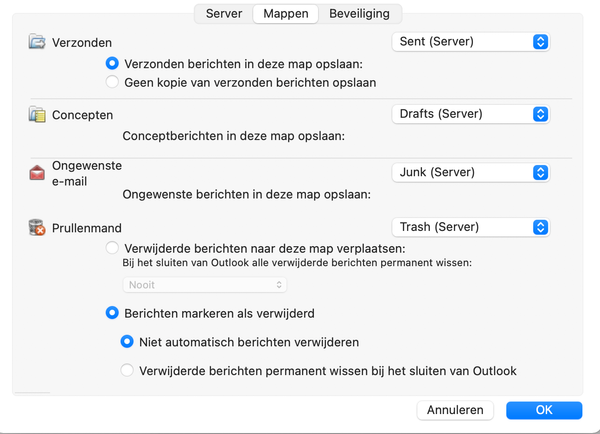Switch to the Server tab
The height and width of the screenshot is (434, 600).
click(x=224, y=14)
